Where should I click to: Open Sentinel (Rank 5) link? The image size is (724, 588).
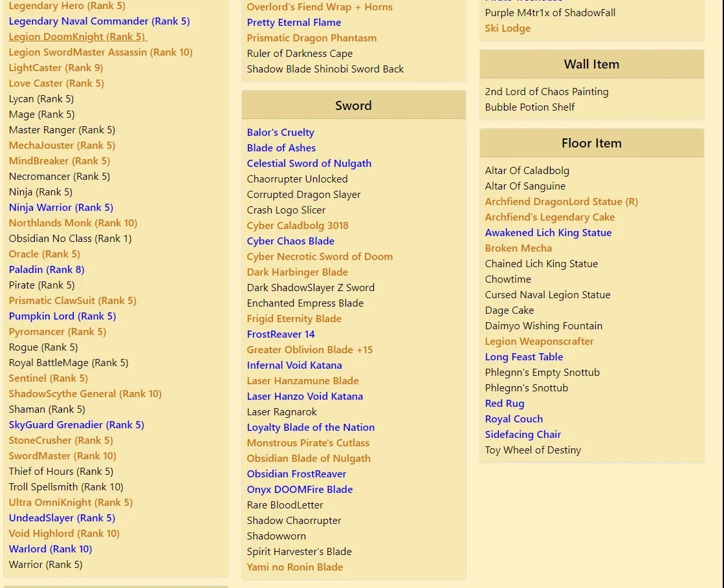49,378
